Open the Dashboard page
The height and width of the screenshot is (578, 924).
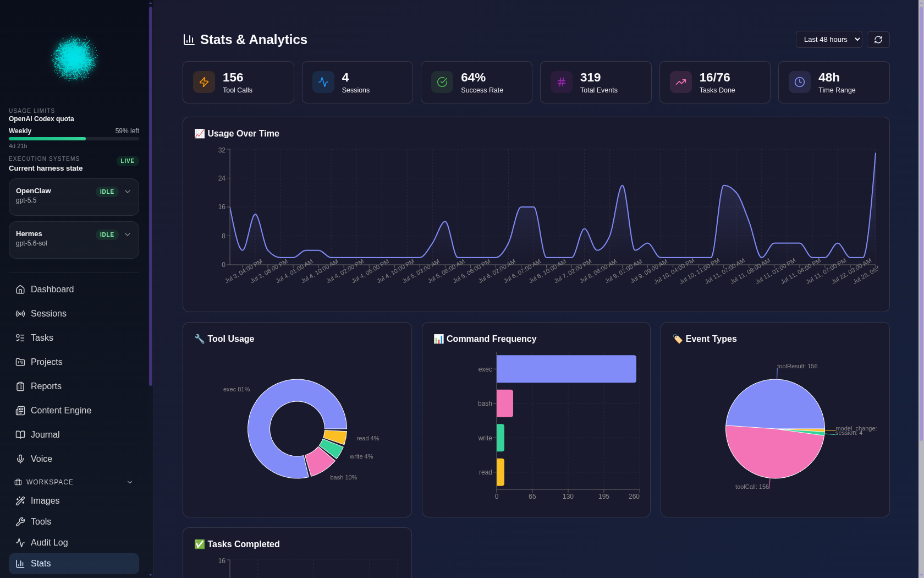click(x=74, y=290)
